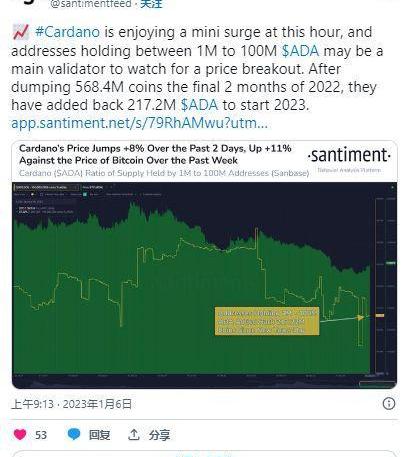Open the green Cardano supply chart image
The height and width of the screenshot is (457, 407).
click(x=204, y=285)
